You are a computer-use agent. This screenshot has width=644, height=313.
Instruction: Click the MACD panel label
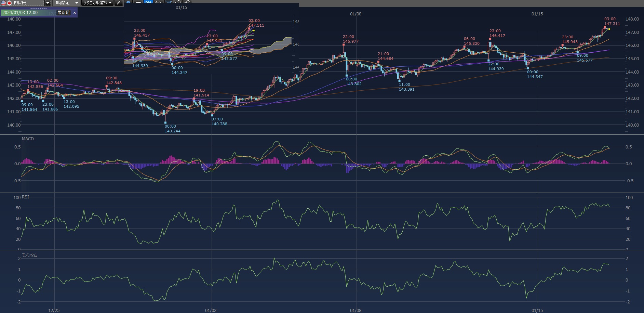click(x=28, y=139)
